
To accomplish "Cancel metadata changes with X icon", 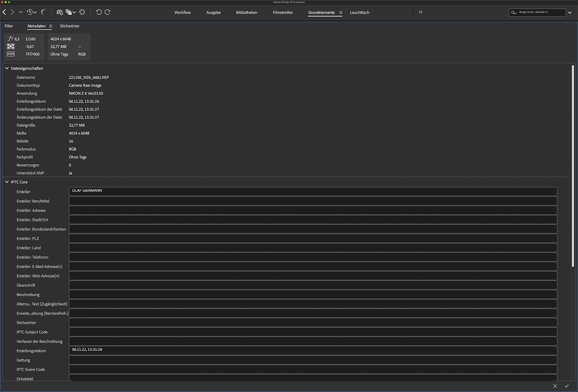I will [555, 386].
